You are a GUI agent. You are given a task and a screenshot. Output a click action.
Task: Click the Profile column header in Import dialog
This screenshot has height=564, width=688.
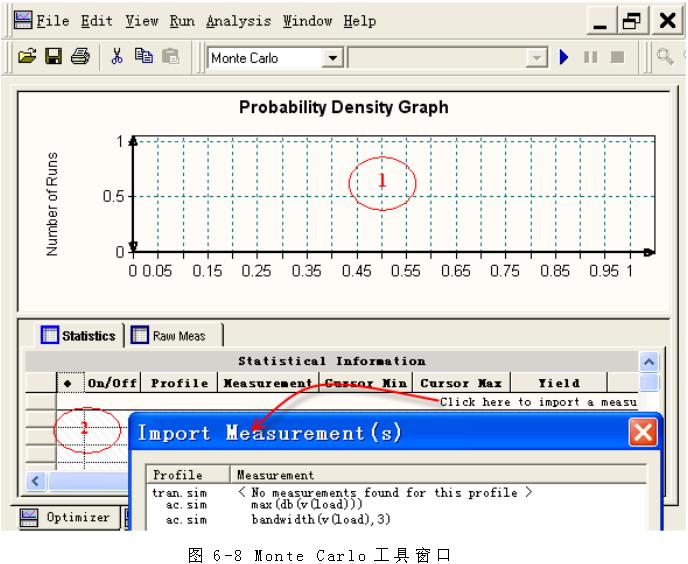[x=188, y=475]
